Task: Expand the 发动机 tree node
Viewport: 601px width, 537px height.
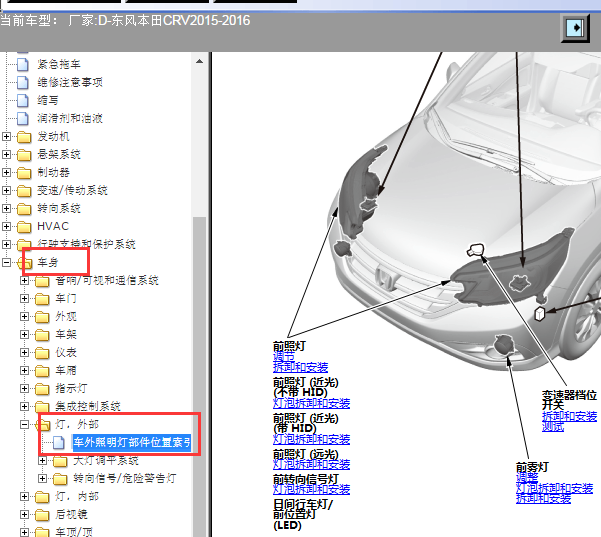Action: [x=7, y=136]
